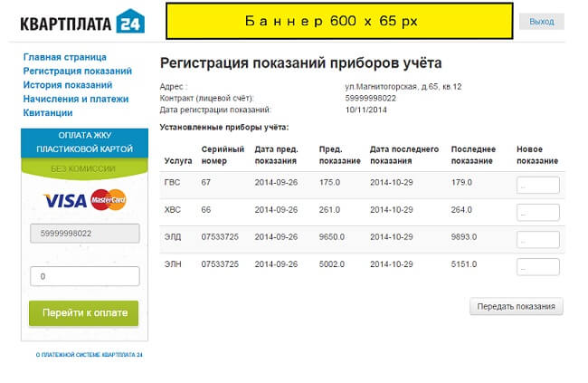This screenshot has width=588, height=383.
Task: Open Главная страница in sidebar
Action: 65,57
